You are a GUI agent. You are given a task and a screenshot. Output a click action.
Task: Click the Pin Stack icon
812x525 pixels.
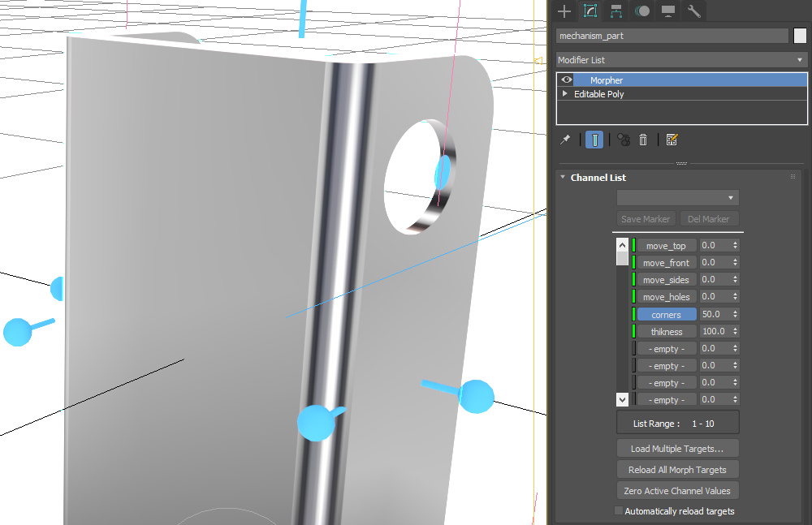coord(565,140)
